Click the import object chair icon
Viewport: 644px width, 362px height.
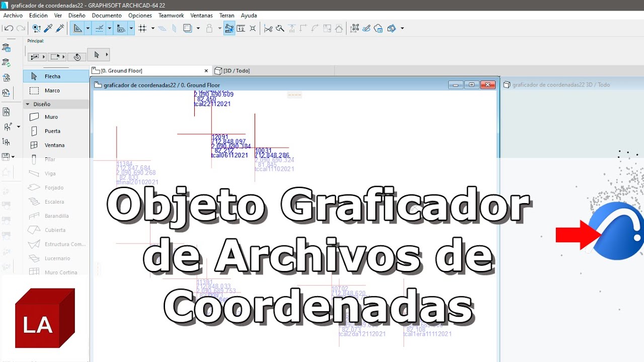click(x=6, y=78)
